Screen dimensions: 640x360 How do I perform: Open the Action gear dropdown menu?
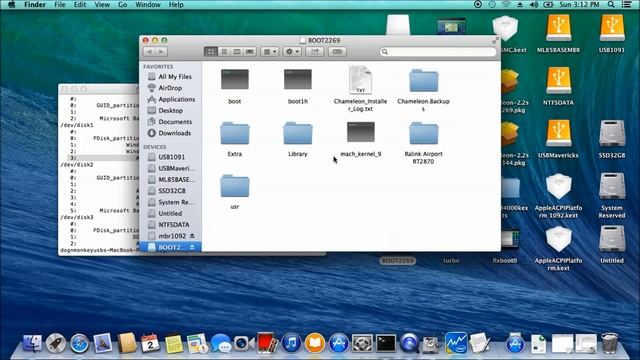click(x=292, y=52)
